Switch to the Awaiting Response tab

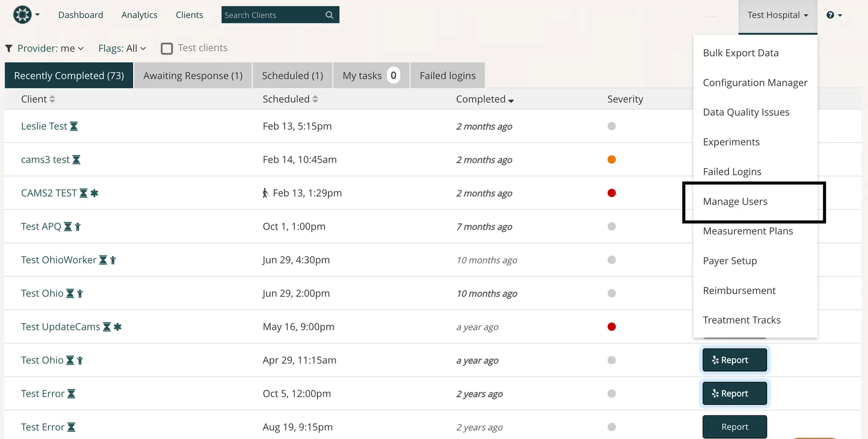(193, 75)
